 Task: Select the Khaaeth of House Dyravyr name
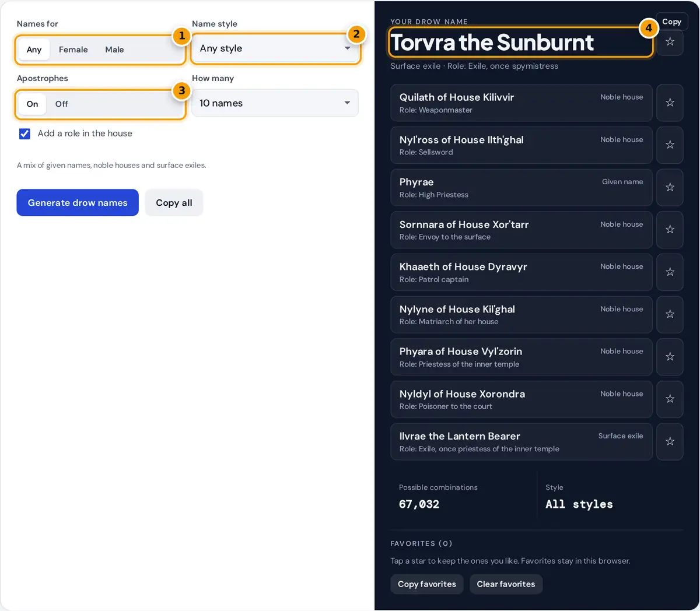pyautogui.click(x=463, y=267)
